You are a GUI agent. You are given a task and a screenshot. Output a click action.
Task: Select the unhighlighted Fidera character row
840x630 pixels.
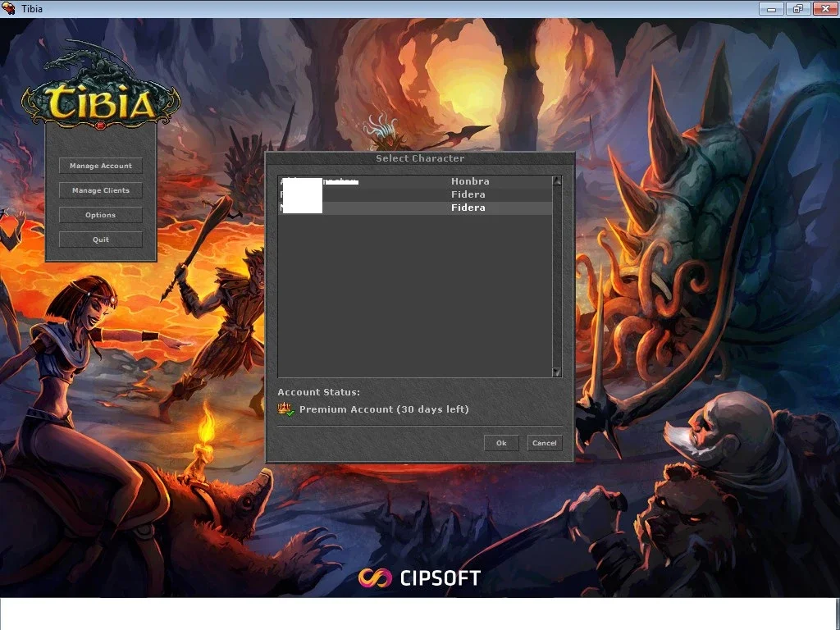coord(415,194)
